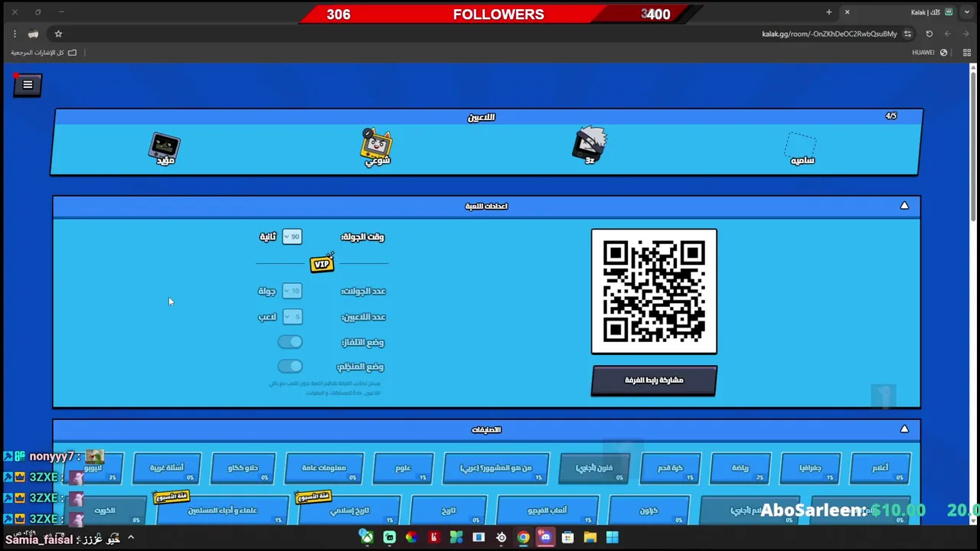
Task: Reload the page
Action: [929, 34]
